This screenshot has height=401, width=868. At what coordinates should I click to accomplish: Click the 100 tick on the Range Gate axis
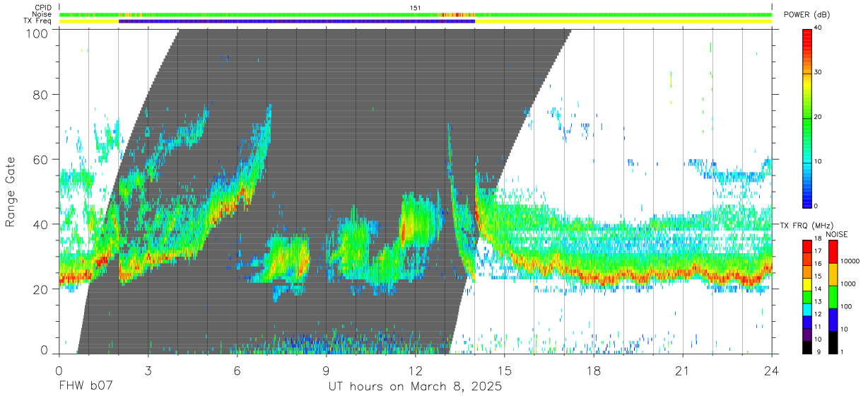pos(37,33)
